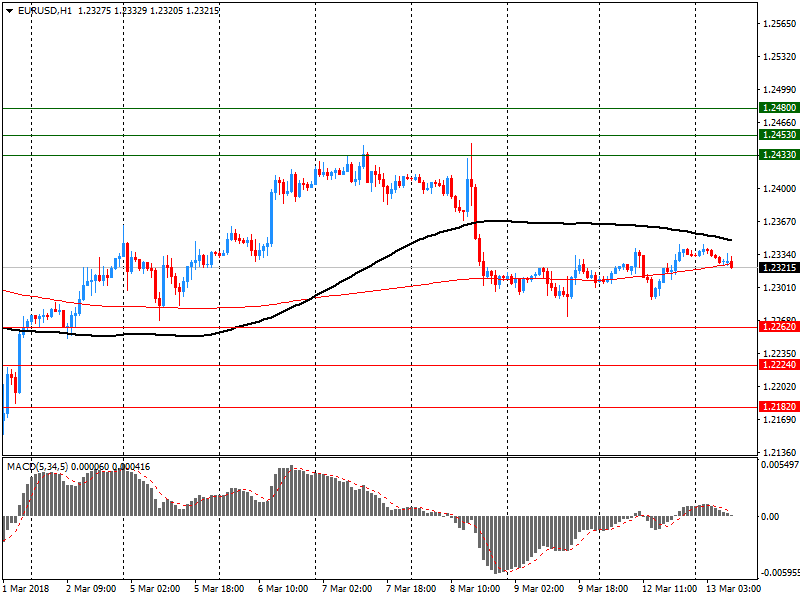Click the 7 Mar 02:00 time label
800x600 pixels.
[348, 590]
